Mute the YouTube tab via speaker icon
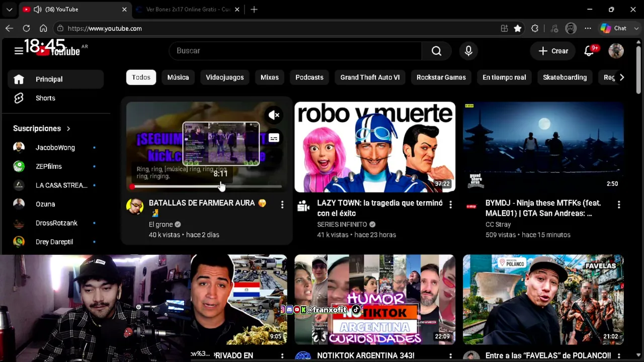This screenshot has height=362, width=644. (37, 10)
